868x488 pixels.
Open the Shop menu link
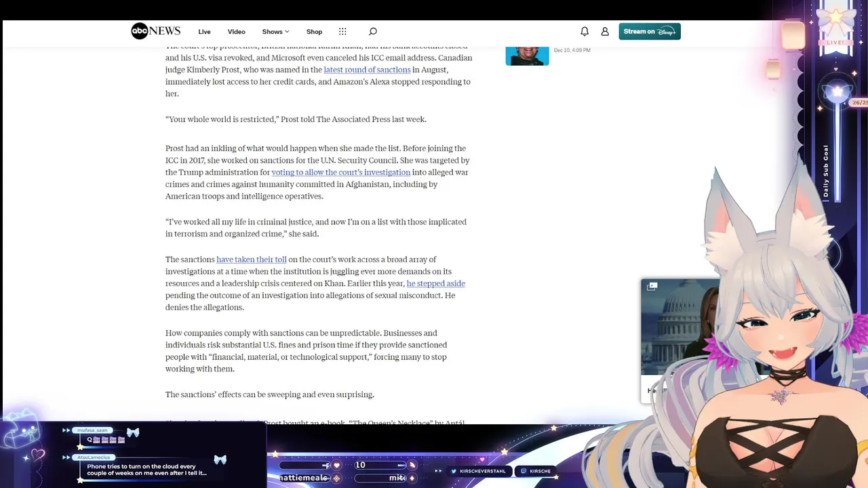[x=314, y=32]
